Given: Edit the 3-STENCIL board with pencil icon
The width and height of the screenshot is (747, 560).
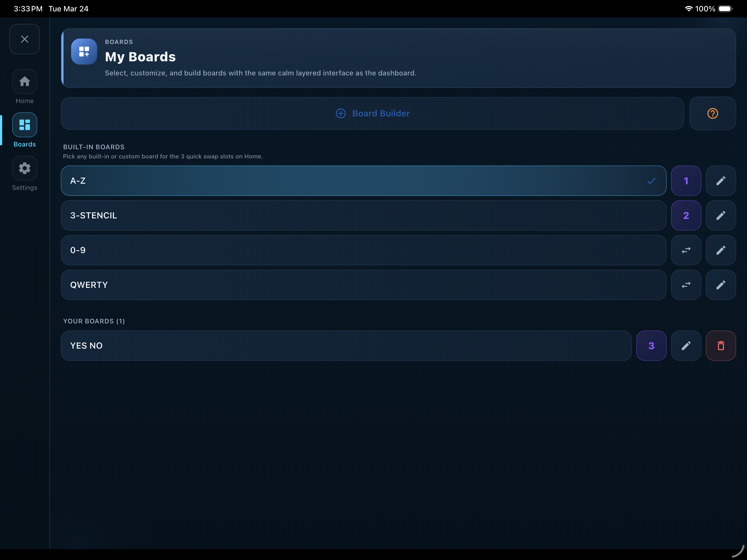Looking at the screenshot, I should pos(721,215).
